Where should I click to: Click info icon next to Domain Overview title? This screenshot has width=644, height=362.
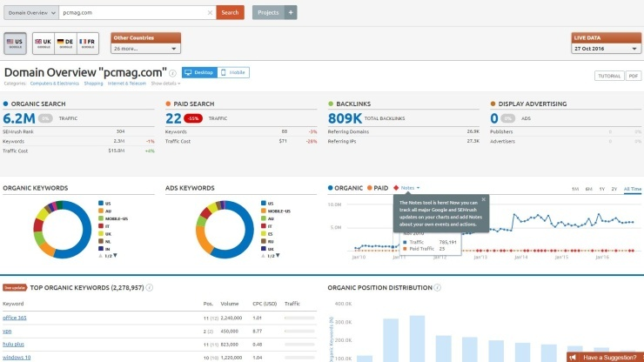click(x=173, y=74)
